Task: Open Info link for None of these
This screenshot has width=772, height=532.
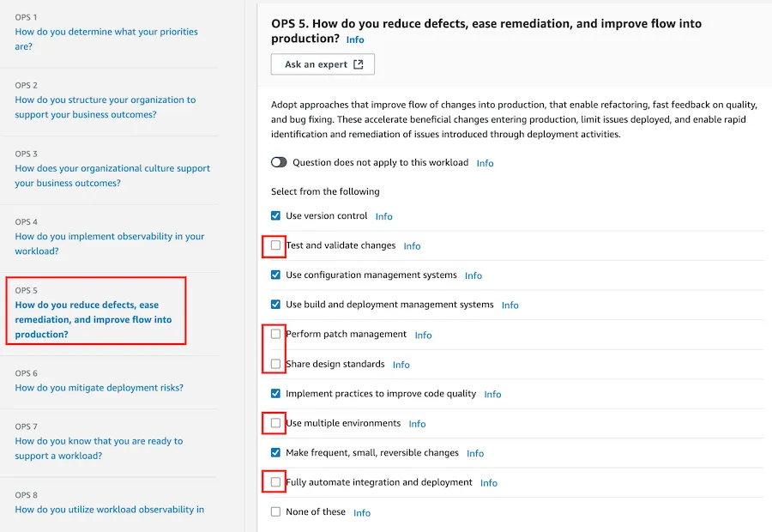Action: [x=362, y=513]
